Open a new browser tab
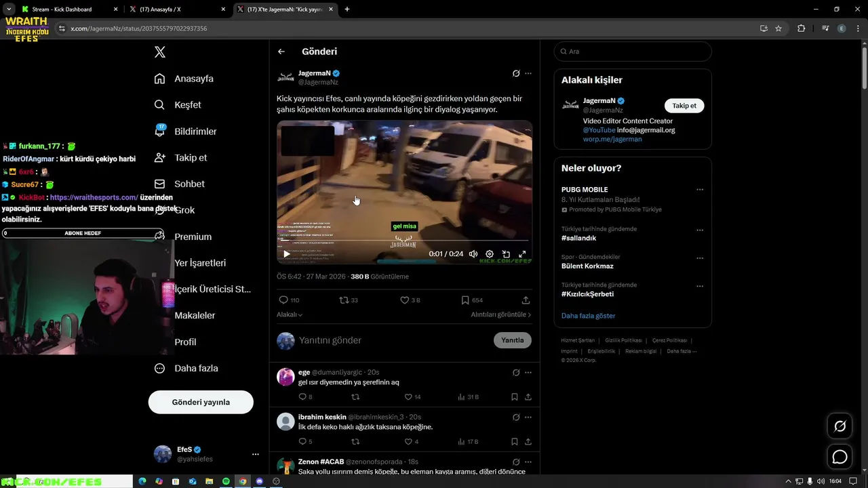868x488 pixels. pyautogui.click(x=347, y=9)
